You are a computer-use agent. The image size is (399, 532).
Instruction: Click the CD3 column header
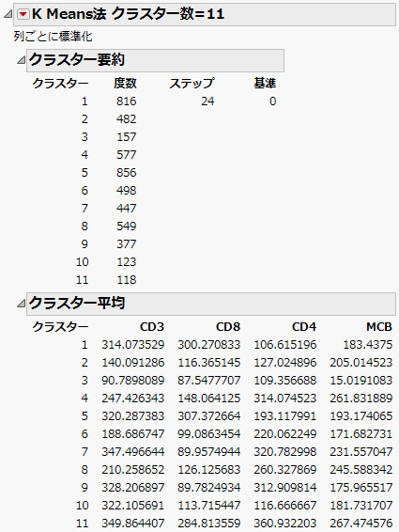click(x=152, y=327)
